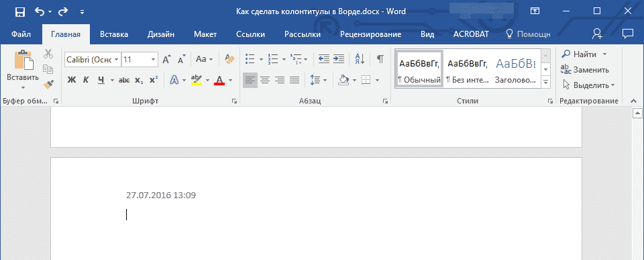The width and height of the screenshot is (644, 260).
Task: Increase font size with larger A icon
Action: [x=166, y=59]
